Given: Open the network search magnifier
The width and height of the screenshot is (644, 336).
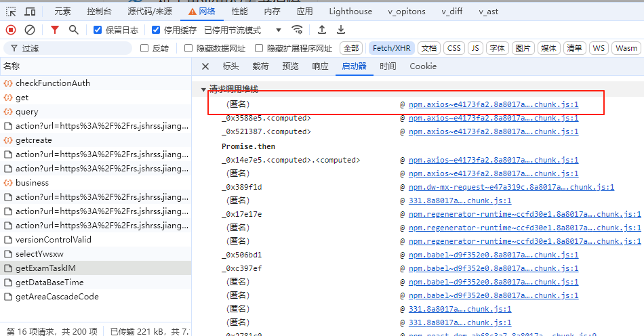Looking at the screenshot, I should [73, 30].
